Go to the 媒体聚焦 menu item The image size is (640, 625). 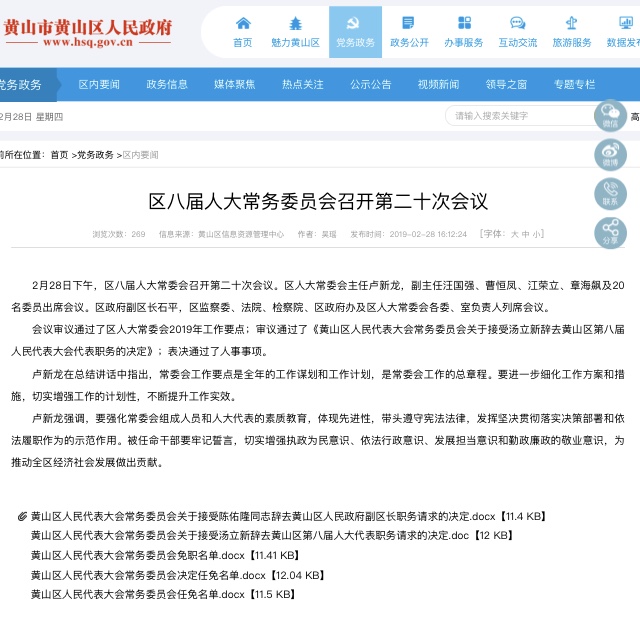click(x=235, y=85)
